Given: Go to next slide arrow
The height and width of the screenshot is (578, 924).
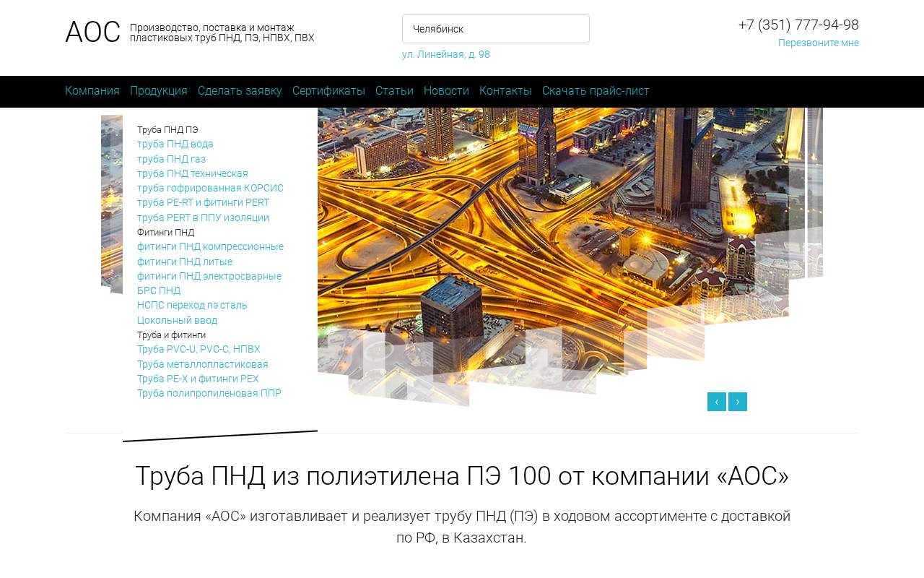Looking at the screenshot, I should [x=738, y=402].
